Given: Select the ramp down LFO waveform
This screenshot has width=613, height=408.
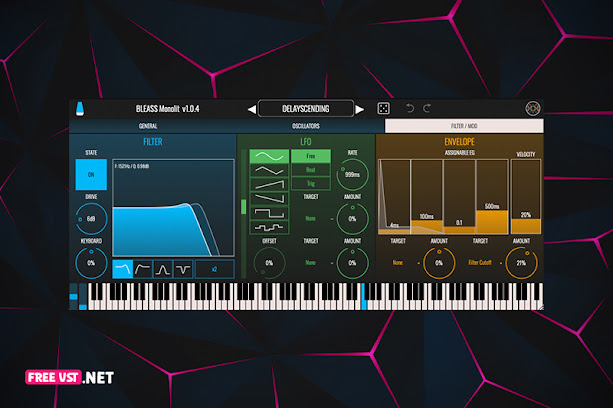Looking at the screenshot, I should pyautogui.click(x=269, y=199).
